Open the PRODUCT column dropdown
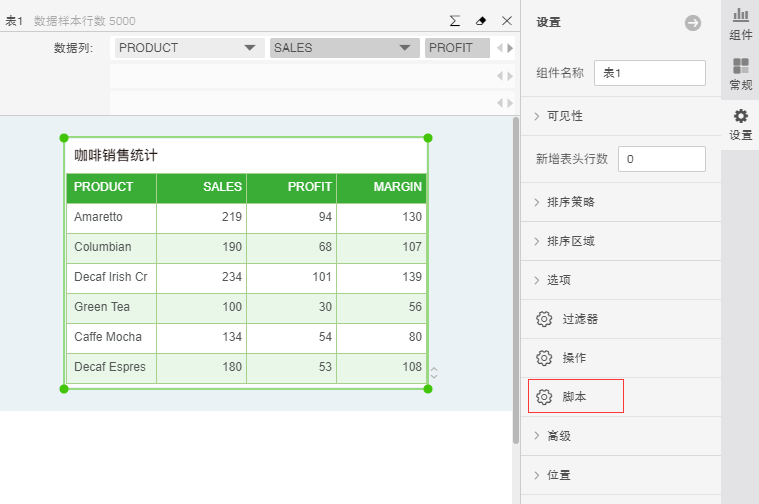 250,48
